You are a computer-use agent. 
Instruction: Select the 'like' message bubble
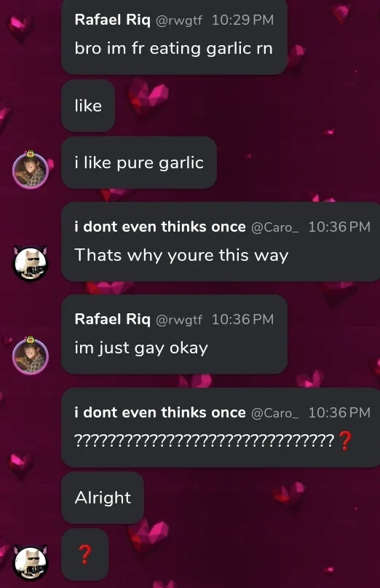[88, 106]
